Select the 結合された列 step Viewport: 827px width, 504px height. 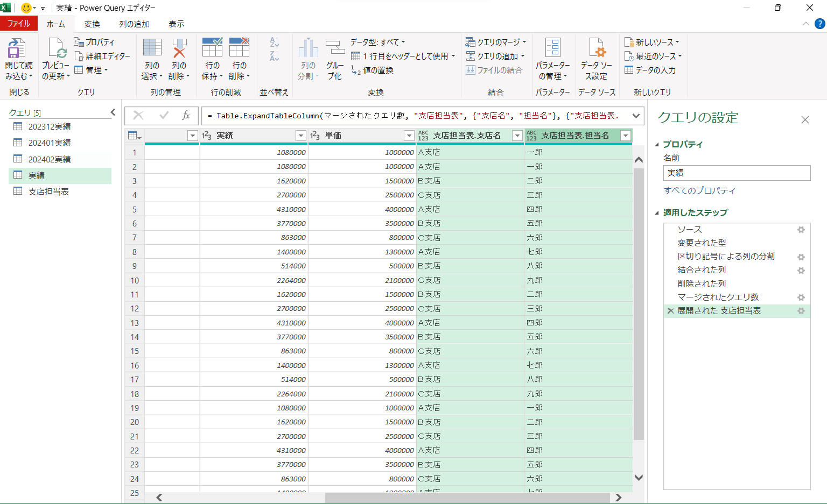pyautogui.click(x=737, y=270)
